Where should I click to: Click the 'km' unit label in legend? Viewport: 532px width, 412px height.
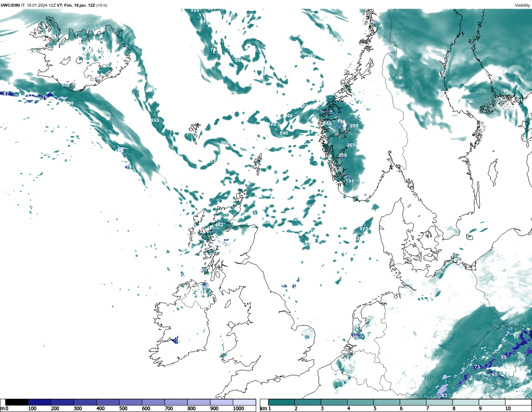[263, 409]
